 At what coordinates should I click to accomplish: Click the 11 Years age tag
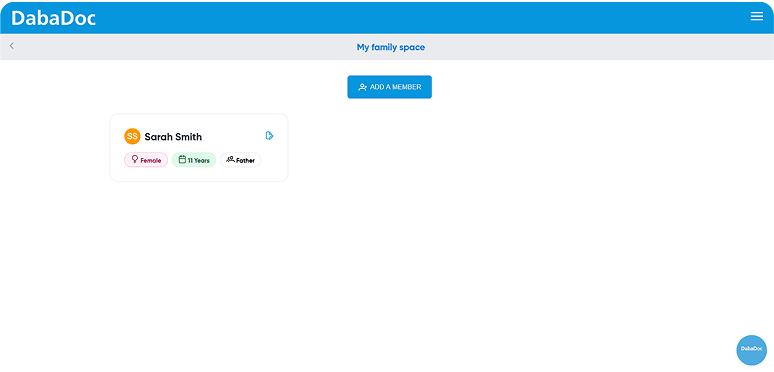coord(194,160)
